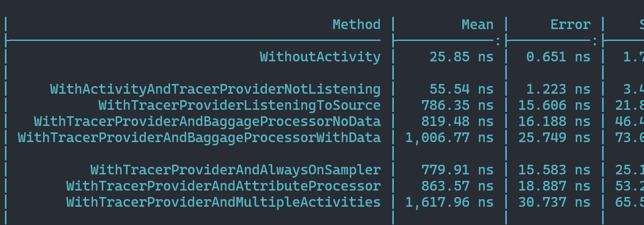
Task: Click the 15.583 ns error value
Action: [554, 170]
